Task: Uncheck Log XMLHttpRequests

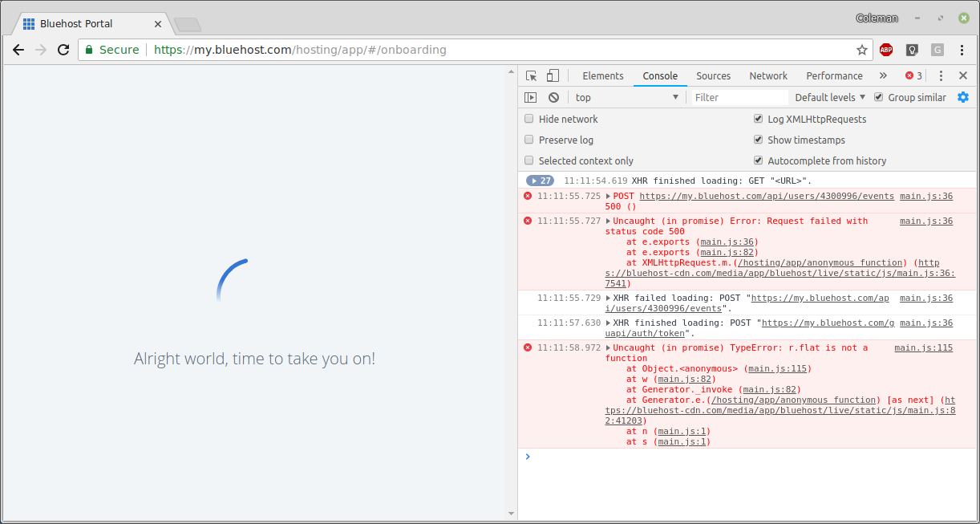Action: (x=758, y=119)
